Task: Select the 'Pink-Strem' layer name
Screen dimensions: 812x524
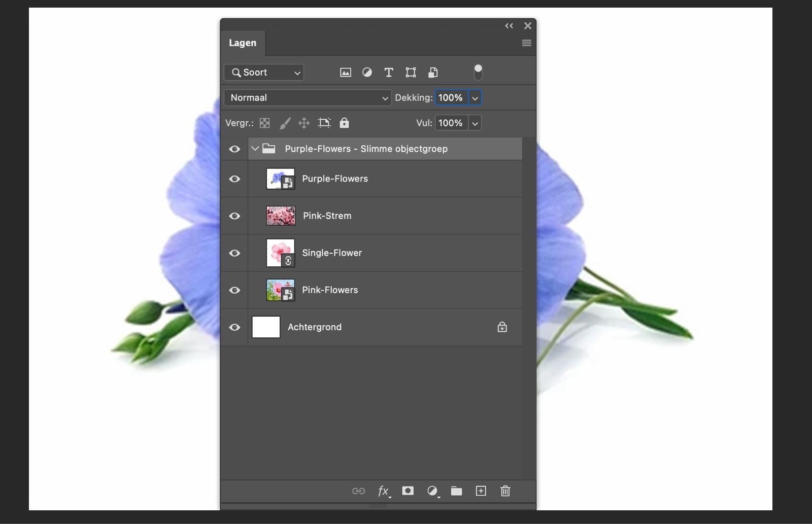Action: pos(327,216)
